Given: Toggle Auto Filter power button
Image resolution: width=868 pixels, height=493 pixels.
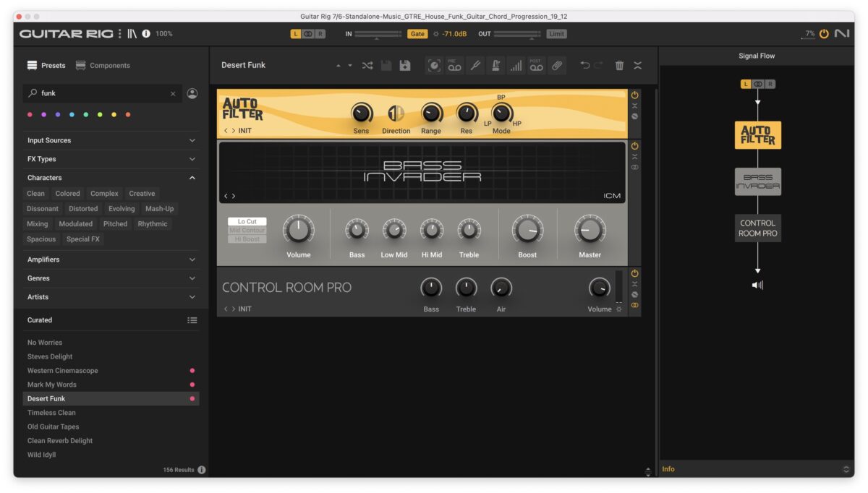Looking at the screenshot, I should click(x=635, y=95).
